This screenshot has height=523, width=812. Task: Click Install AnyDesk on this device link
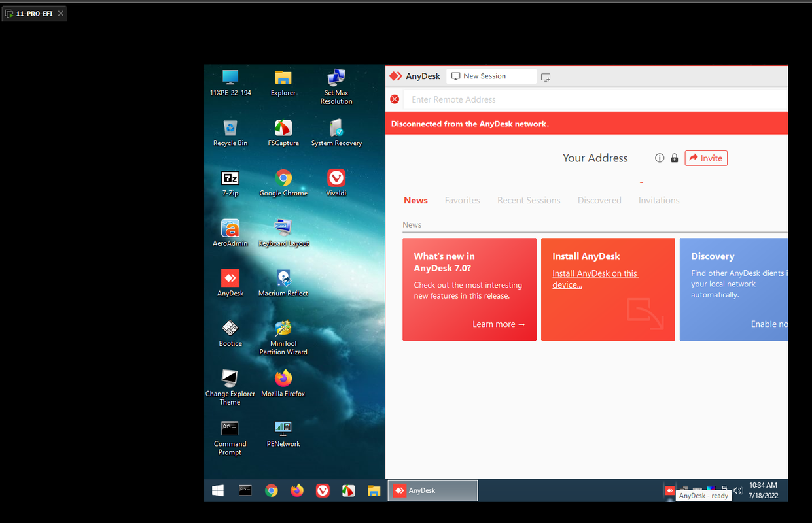click(595, 279)
